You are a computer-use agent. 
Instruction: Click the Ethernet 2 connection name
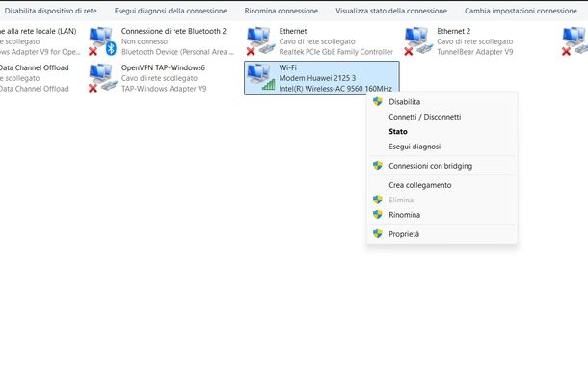tap(453, 31)
